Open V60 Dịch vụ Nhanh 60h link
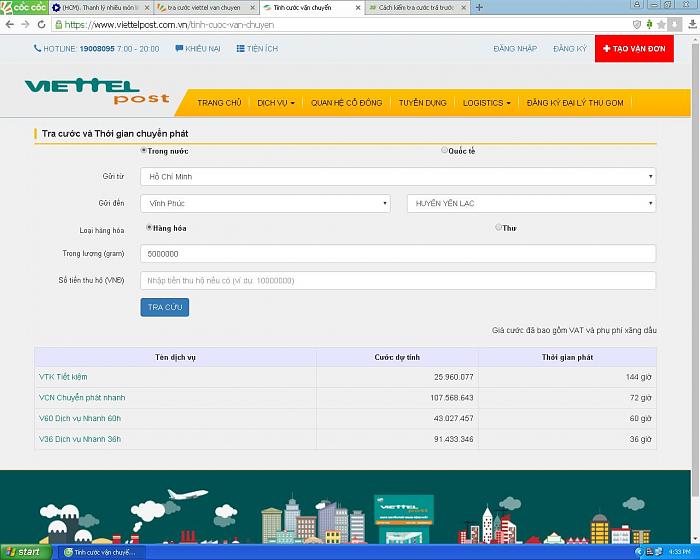Viewport: 700px width, 560px height. 80,418
